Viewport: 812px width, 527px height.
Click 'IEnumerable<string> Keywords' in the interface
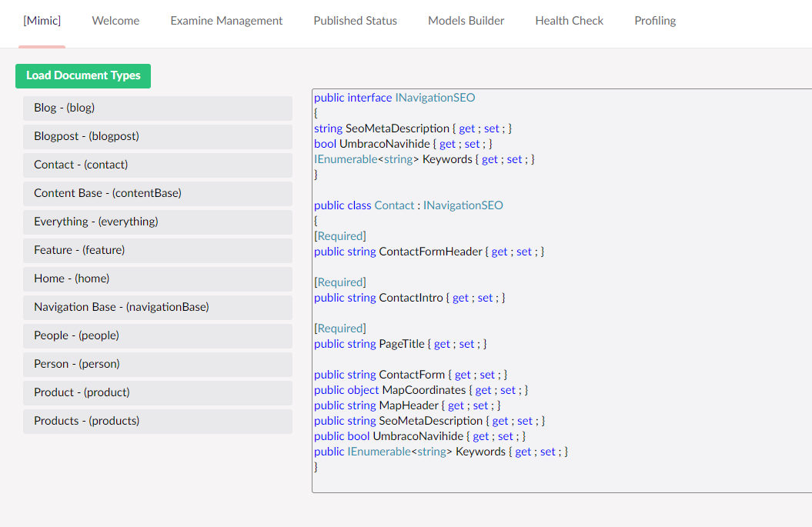click(424, 159)
